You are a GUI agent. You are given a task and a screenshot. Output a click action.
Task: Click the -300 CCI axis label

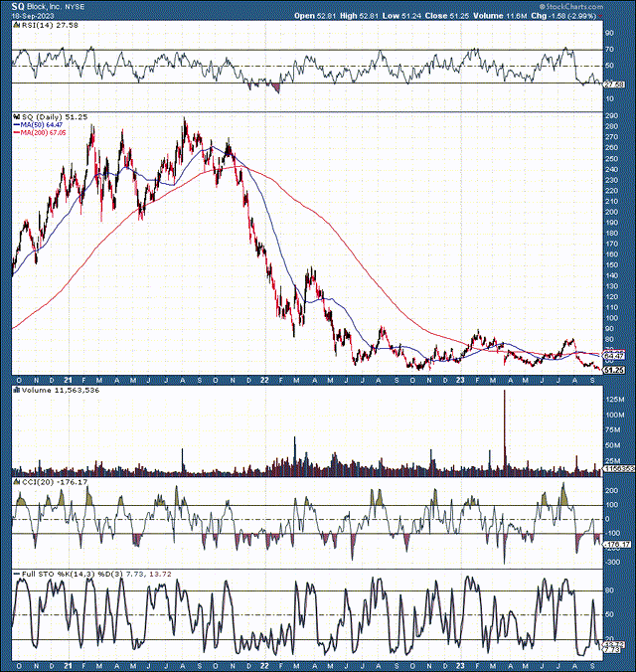click(x=612, y=562)
